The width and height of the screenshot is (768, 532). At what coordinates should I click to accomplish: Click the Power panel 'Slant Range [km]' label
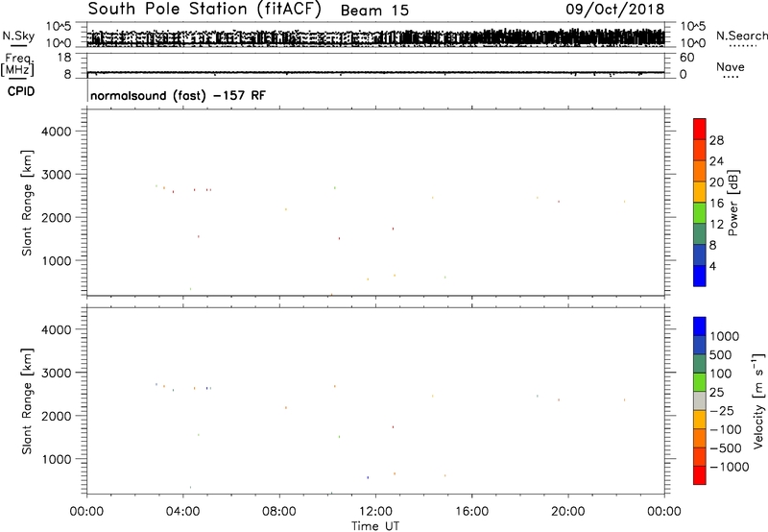(x=27, y=203)
